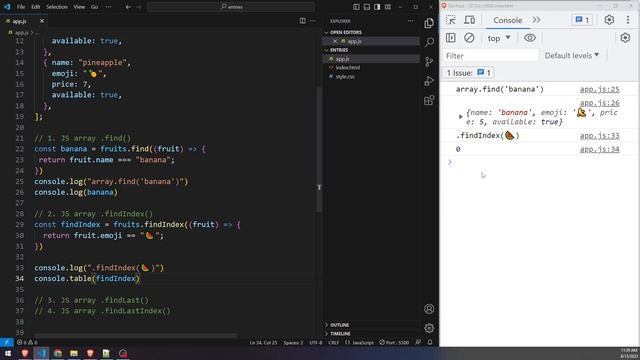
Task: Open the Extensions view icon
Action: (x=429, y=100)
